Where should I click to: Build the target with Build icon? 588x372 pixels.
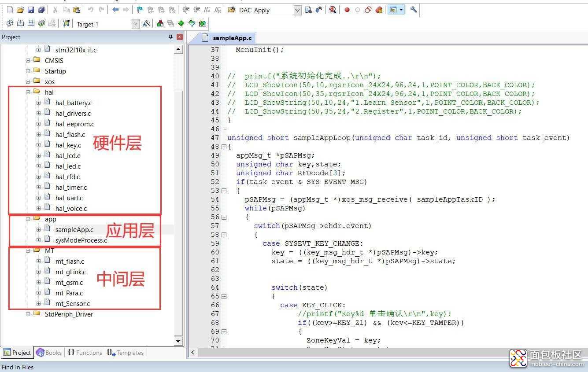pyautogui.click(x=20, y=23)
